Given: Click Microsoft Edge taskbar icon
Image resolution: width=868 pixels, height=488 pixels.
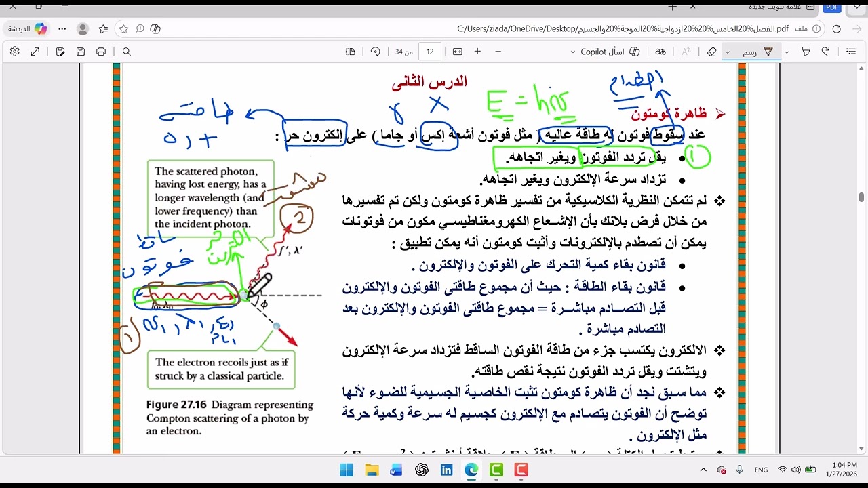Looking at the screenshot, I should tap(471, 470).
